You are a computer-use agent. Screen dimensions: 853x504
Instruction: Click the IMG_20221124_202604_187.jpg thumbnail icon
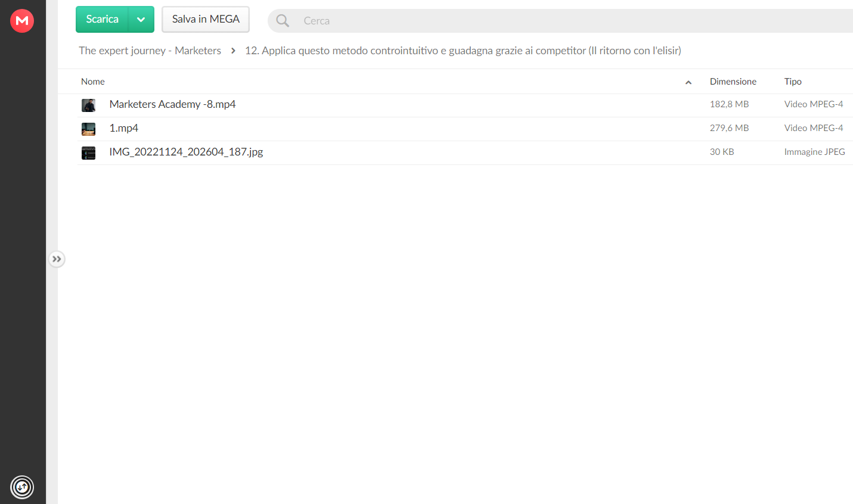point(88,153)
